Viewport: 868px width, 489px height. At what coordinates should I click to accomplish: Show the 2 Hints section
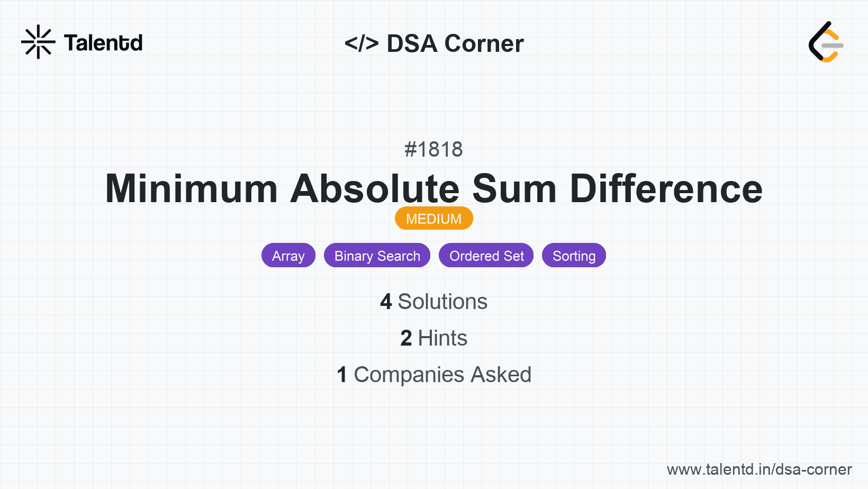point(442,338)
